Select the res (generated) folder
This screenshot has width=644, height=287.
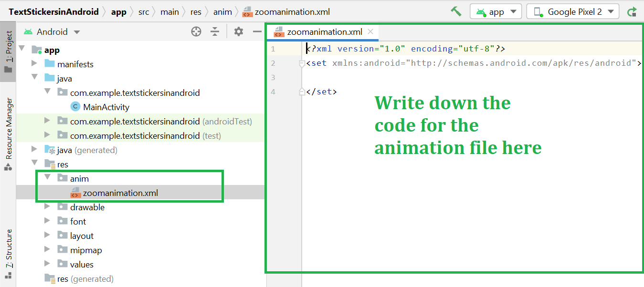point(85,279)
